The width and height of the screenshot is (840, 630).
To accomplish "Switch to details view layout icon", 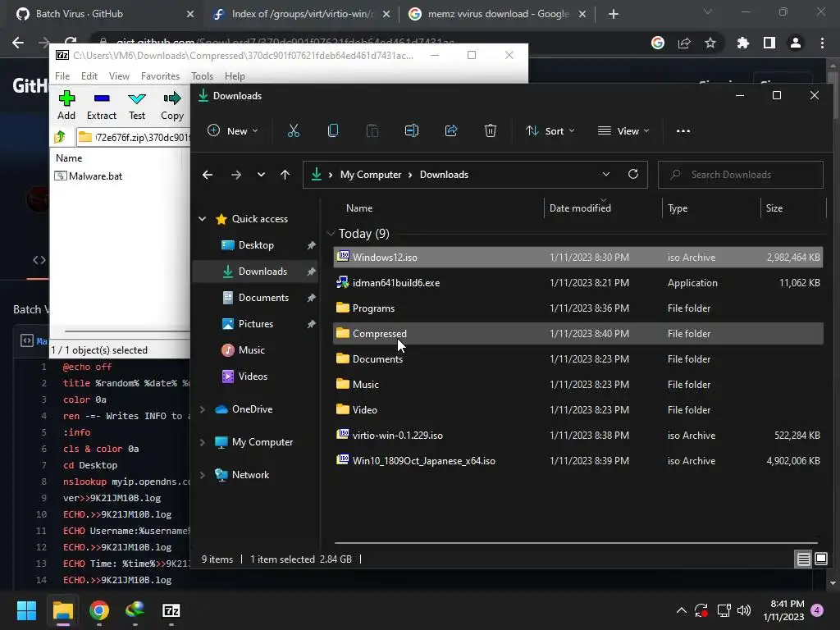I will [x=804, y=559].
